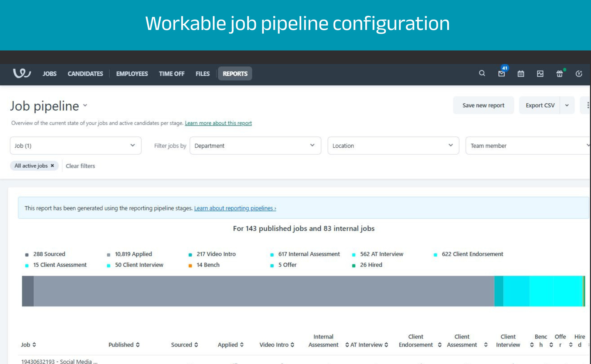Open the Job pipeline report title dropdown

(x=85, y=105)
